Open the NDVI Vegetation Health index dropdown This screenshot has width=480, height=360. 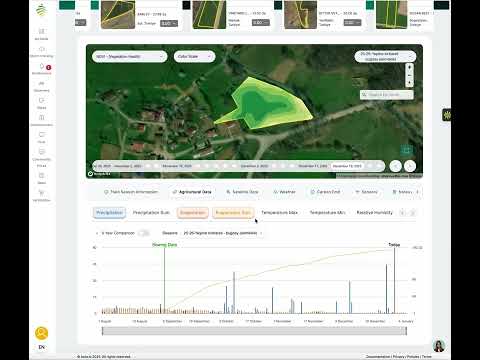click(130, 56)
